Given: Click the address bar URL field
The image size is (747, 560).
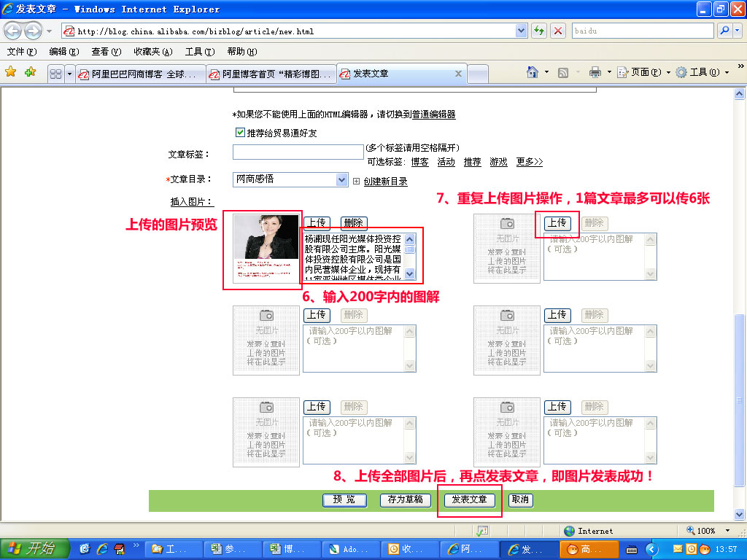Looking at the screenshot, I should 289,31.
